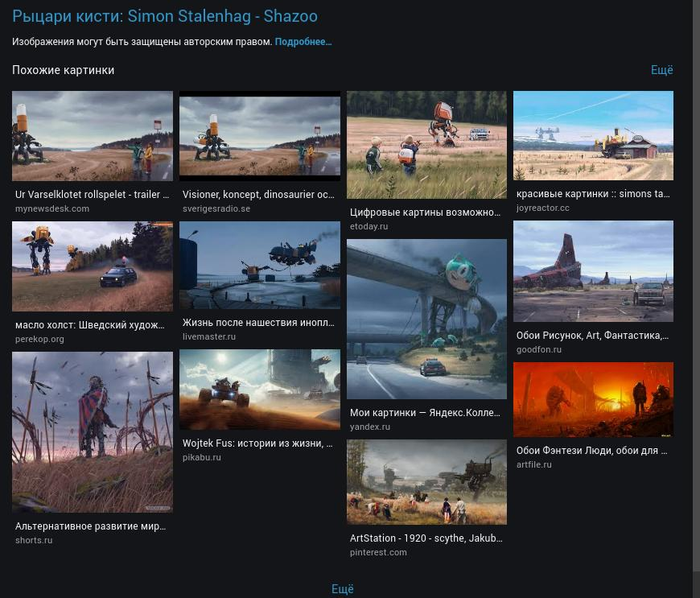The width and height of the screenshot is (700, 598).
Task: Click the Ещё link below the image grid
Action: [x=343, y=588]
